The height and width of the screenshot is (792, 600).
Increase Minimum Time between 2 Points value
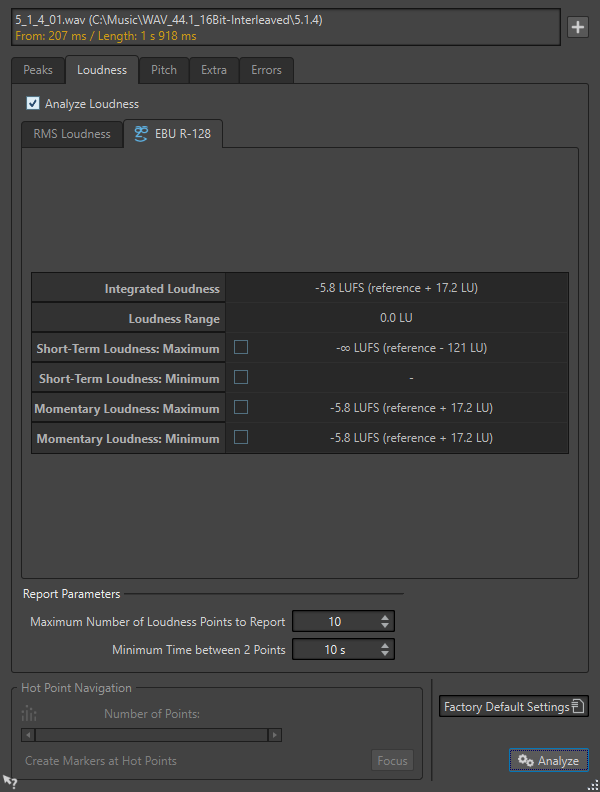[x=386, y=645]
